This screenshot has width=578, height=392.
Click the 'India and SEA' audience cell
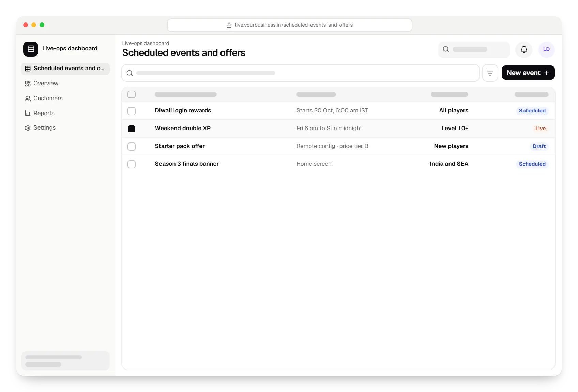(x=449, y=164)
